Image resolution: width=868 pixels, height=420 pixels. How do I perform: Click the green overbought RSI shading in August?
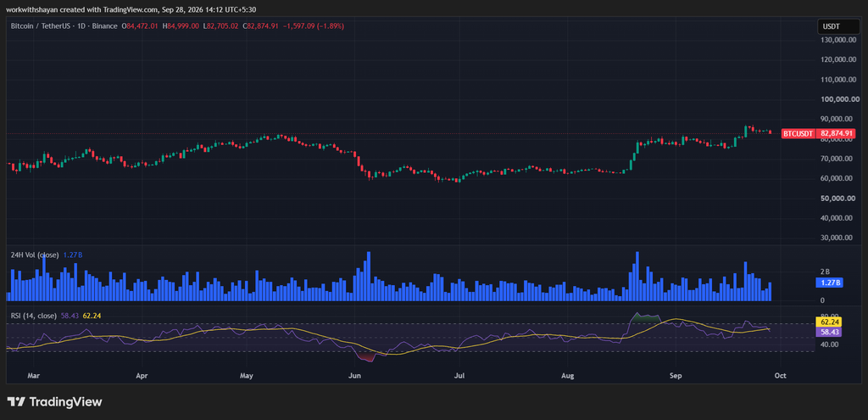point(646,318)
